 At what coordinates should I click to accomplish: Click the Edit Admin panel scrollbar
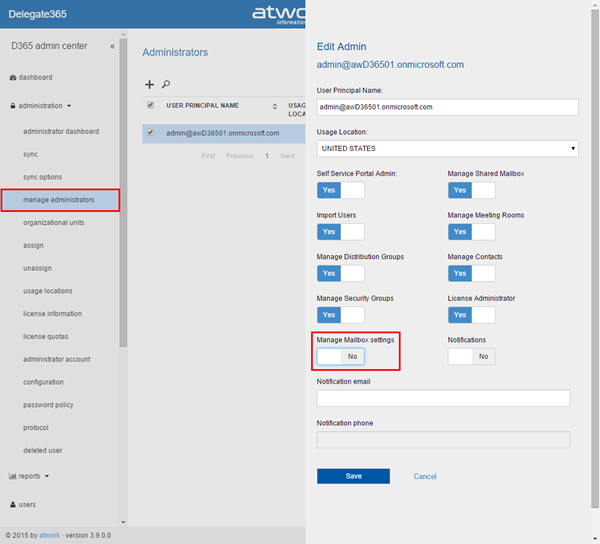pyautogui.click(x=595, y=258)
